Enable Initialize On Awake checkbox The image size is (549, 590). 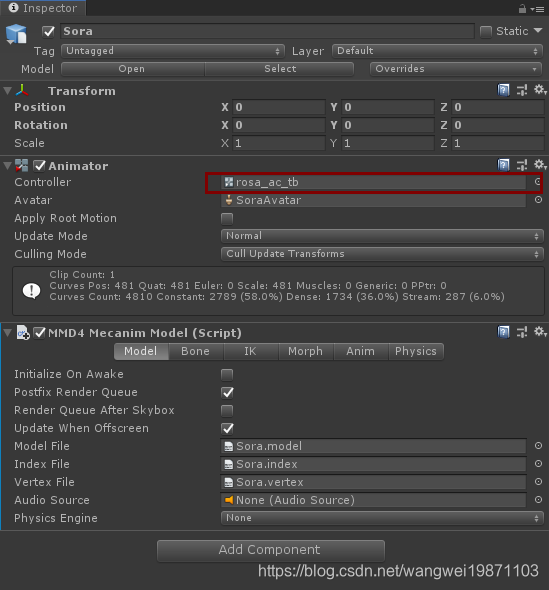click(x=227, y=375)
